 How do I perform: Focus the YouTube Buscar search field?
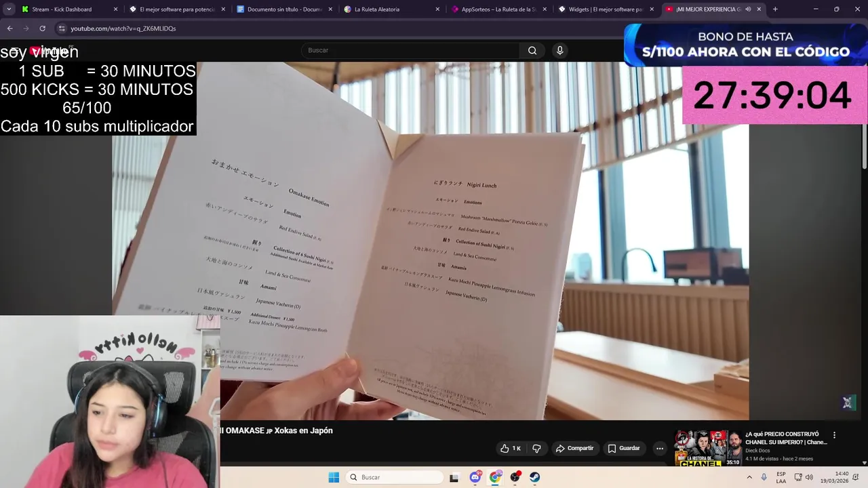pos(410,50)
